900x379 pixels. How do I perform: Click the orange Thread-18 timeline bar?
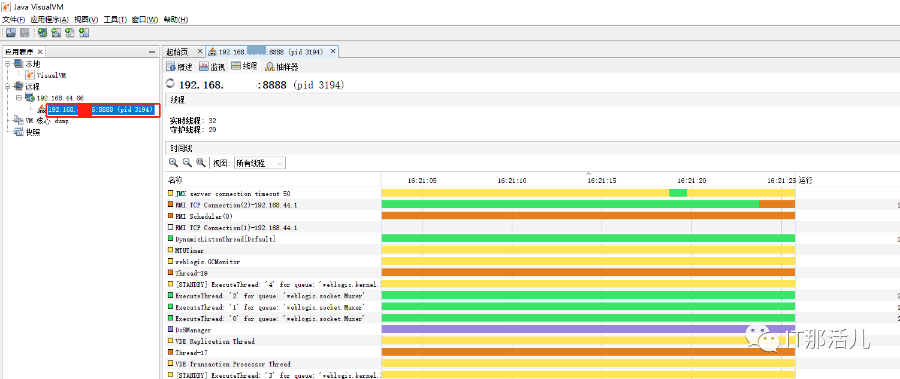click(588, 273)
